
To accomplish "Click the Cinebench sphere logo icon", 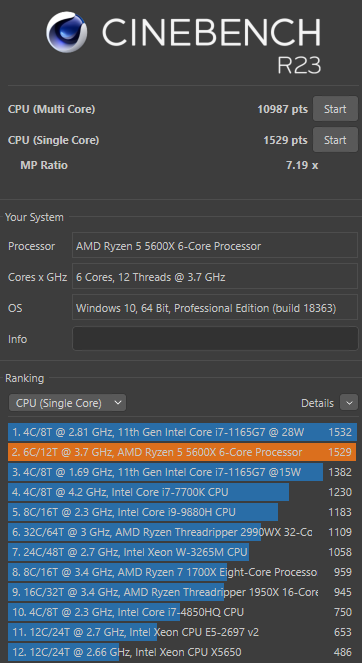I will pyautogui.click(x=67, y=32).
